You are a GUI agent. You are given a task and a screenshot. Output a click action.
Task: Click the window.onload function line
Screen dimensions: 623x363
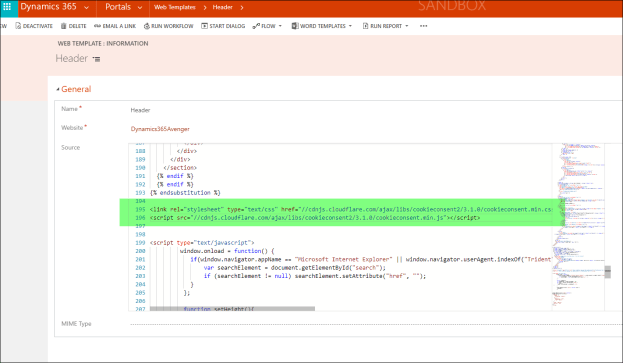(227, 251)
